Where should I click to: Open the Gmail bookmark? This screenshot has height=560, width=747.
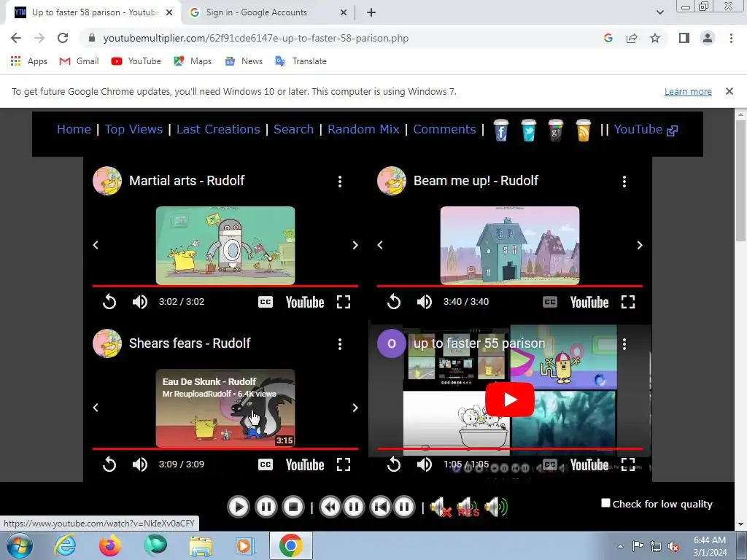(x=79, y=61)
